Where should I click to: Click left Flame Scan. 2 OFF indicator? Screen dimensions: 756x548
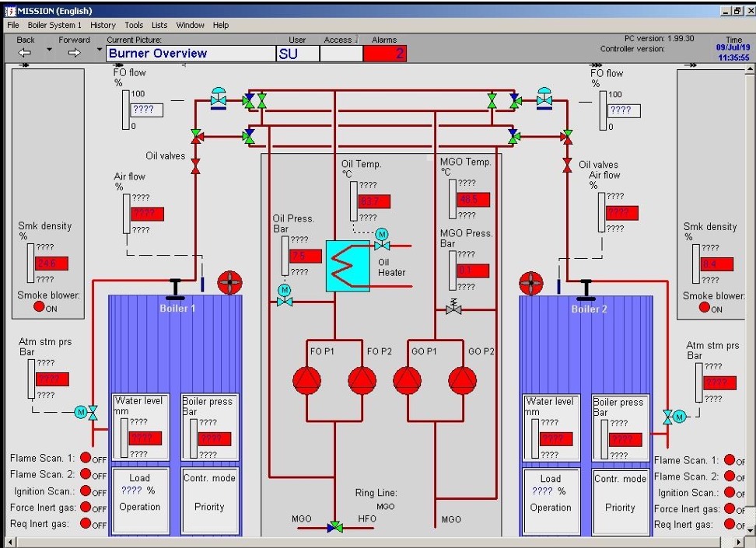(x=86, y=473)
